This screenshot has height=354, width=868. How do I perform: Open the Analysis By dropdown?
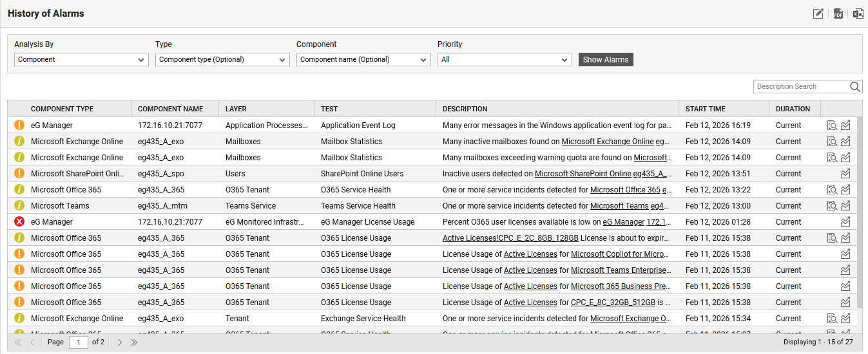click(x=81, y=60)
